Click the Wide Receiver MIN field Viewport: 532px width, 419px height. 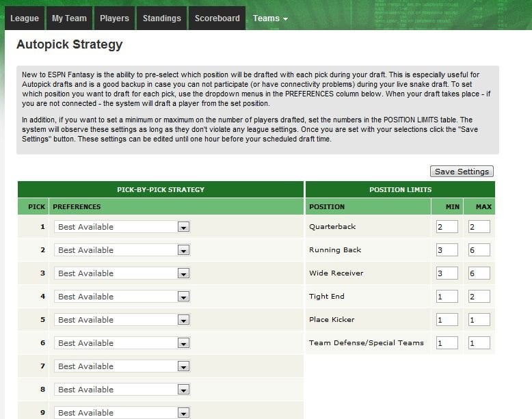coord(447,273)
